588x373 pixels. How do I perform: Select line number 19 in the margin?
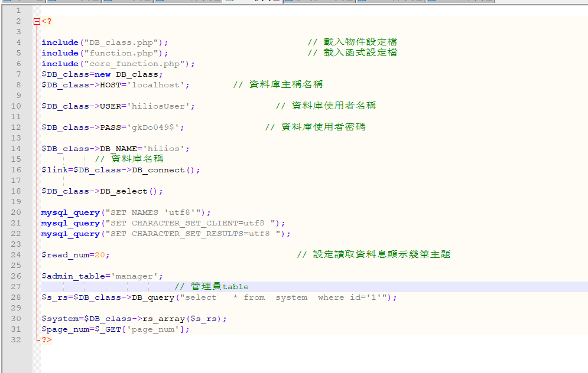(16, 202)
